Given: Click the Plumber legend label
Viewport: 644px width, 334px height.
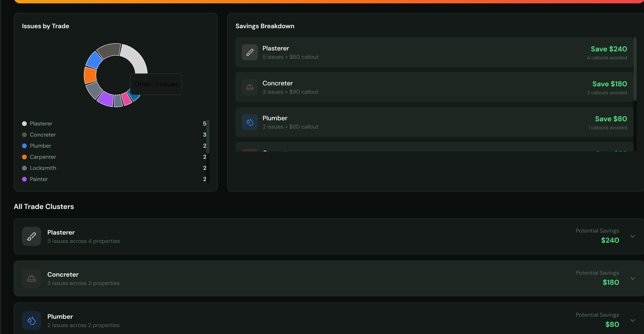Looking at the screenshot, I should click(x=40, y=146).
